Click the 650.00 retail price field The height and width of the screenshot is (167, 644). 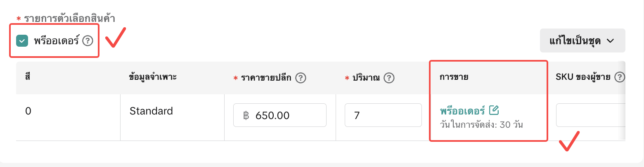pyautogui.click(x=285, y=115)
